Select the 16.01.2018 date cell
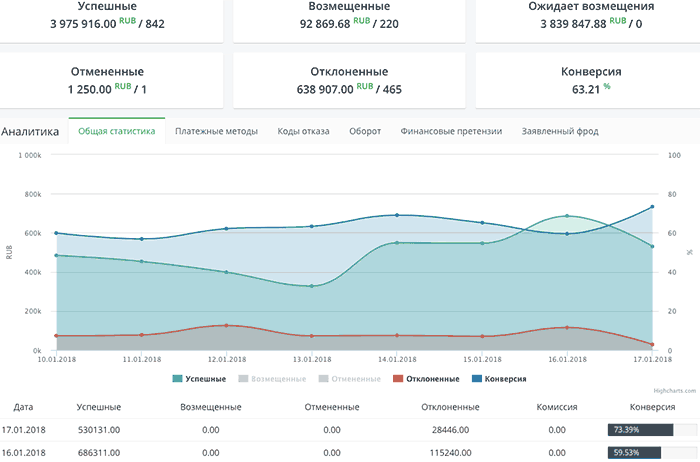The width and height of the screenshot is (700, 462). point(23,453)
